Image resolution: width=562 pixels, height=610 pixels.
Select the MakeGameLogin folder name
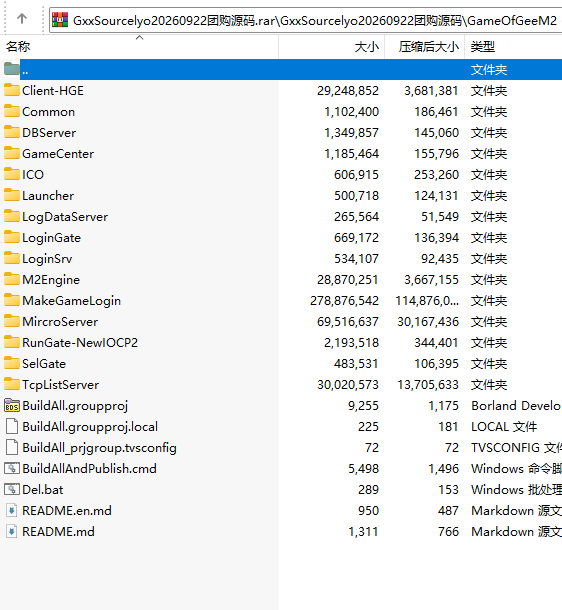tap(72, 301)
